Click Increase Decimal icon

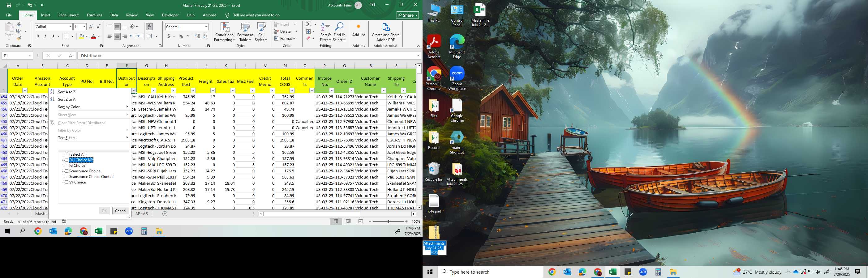(x=197, y=36)
